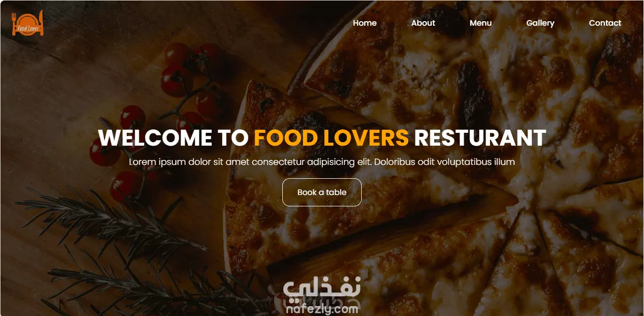Click the WELCOME TO heading text
The width and height of the screenshot is (644, 316).
[173, 138]
